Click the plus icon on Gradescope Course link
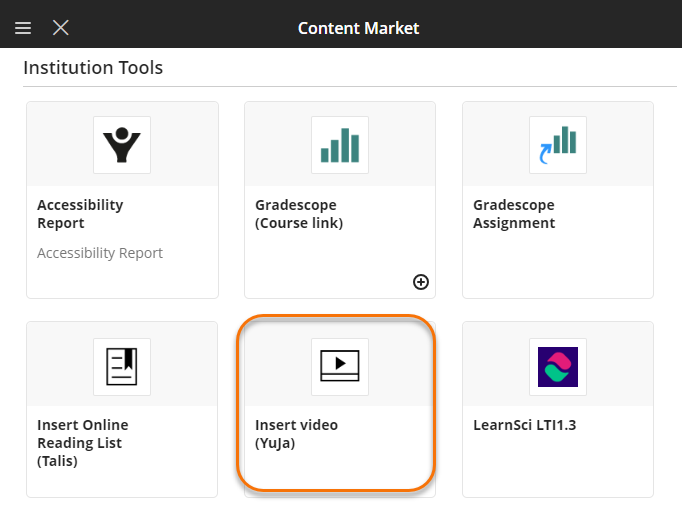Screen dimensions: 682x526 point(421,282)
